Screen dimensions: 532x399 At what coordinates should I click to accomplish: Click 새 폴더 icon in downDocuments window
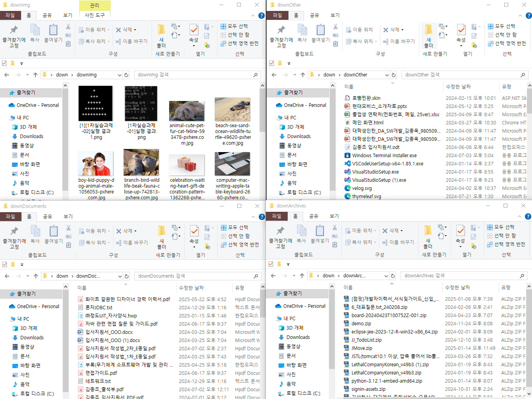(161, 231)
